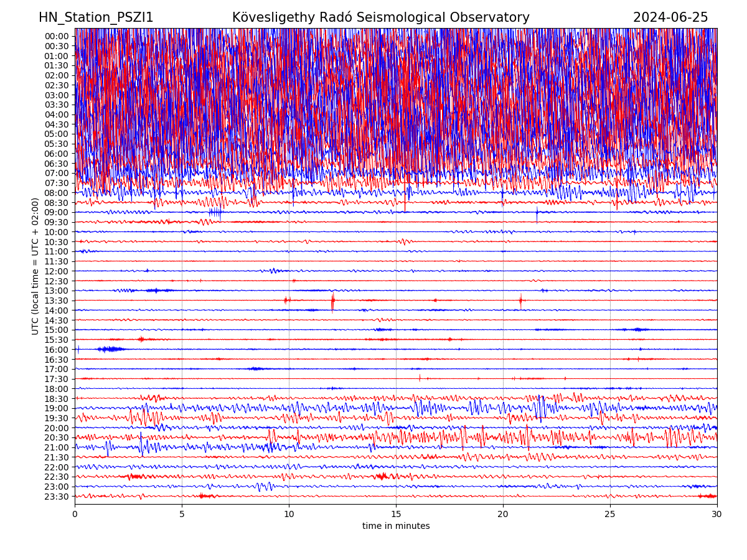Click the 10 minute x-axis tick label
The width and height of the screenshot is (747, 560).
[x=289, y=514]
